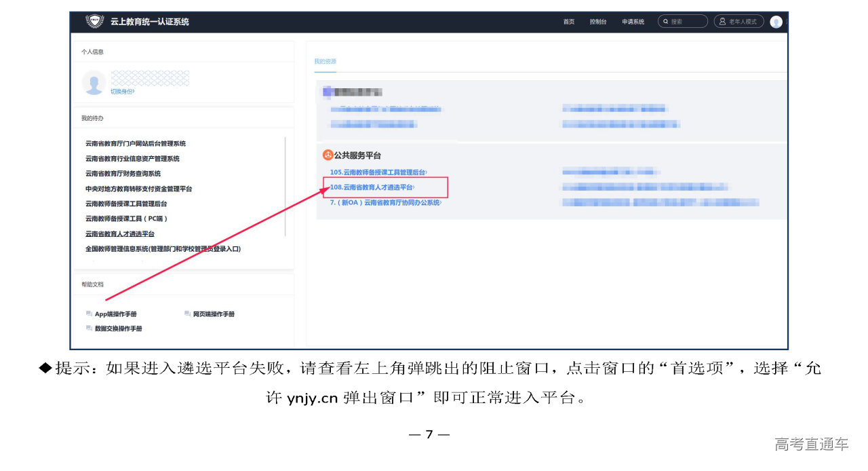This screenshot has height=471, width=868.
Task: Select 中央对地方教育转移支付资金管理平台 in the to-do list
Action: [x=138, y=189]
